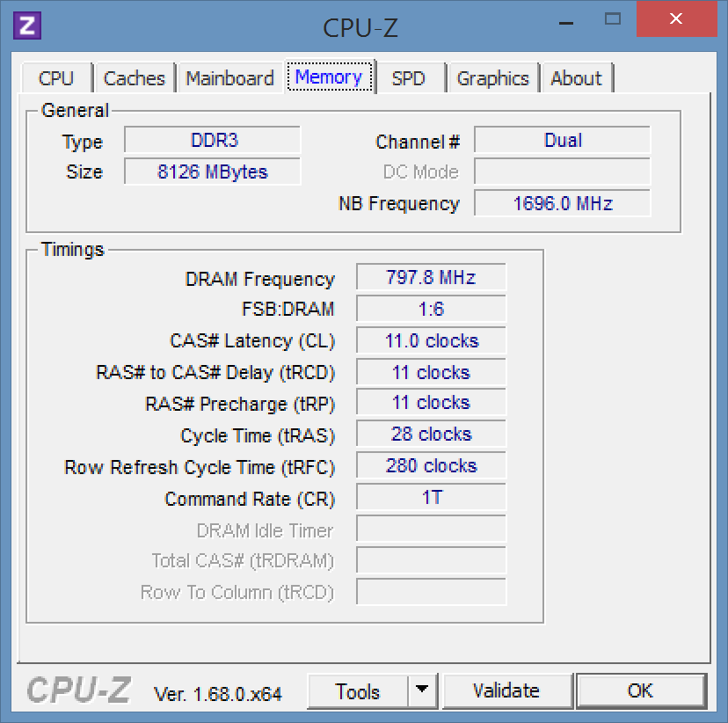The height and width of the screenshot is (723, 728).
Task: Click the 797.8 MHz DRAM Frequency value
Action: (432, 278)
